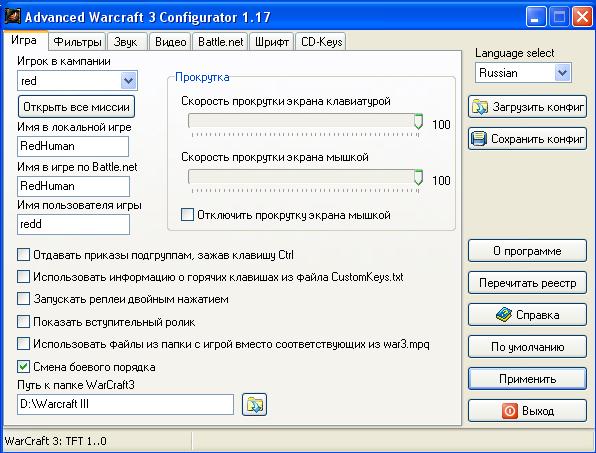Expand the Language select dropdown arrow
This screenshot has height=453, width=596.
pos(563,73)
